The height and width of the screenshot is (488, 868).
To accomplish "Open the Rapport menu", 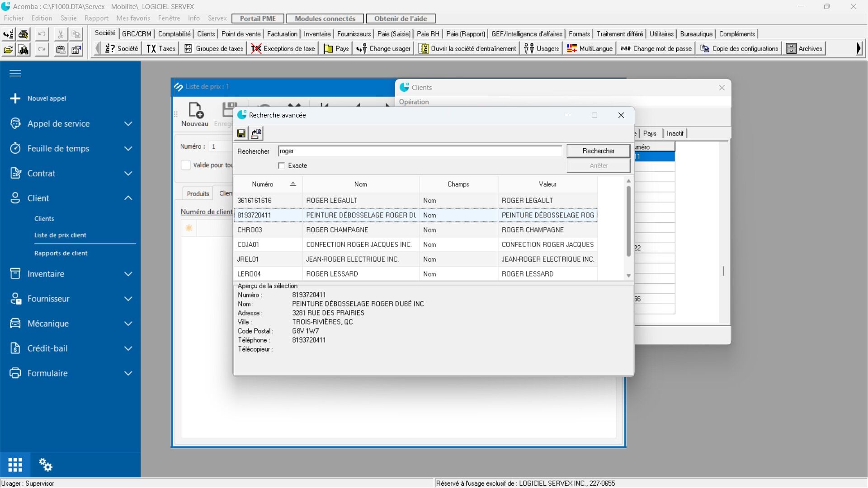I will pos(96,18).
